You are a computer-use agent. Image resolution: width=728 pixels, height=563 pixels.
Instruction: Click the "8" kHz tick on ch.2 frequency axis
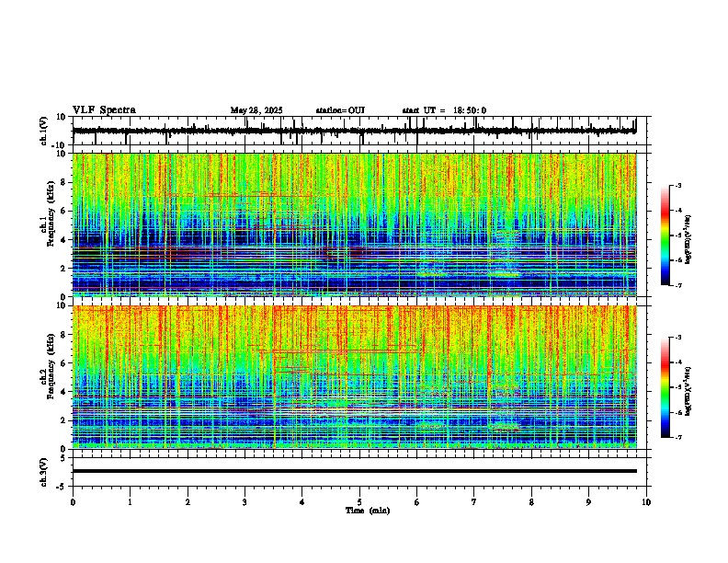click(64, 335)
